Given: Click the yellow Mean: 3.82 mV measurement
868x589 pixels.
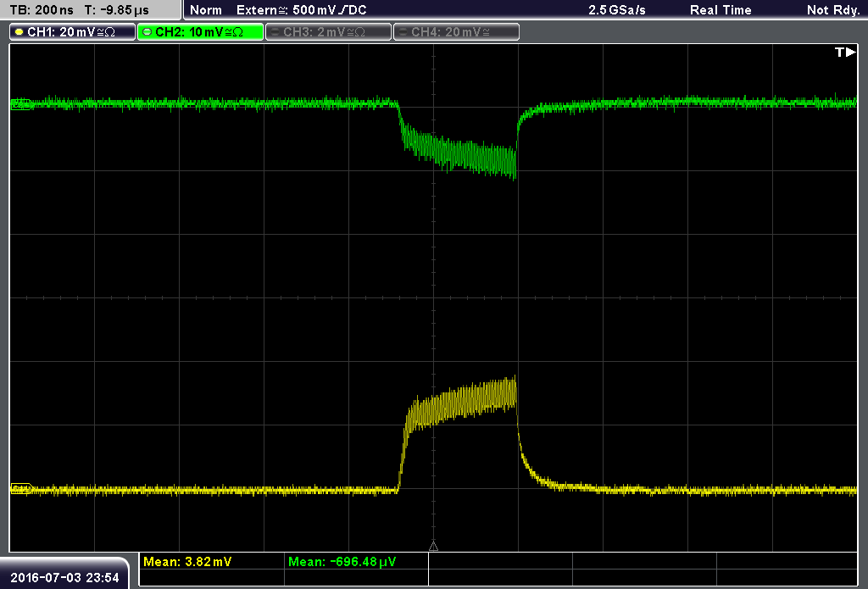Looking at the screenshot, I should (187, 562).
